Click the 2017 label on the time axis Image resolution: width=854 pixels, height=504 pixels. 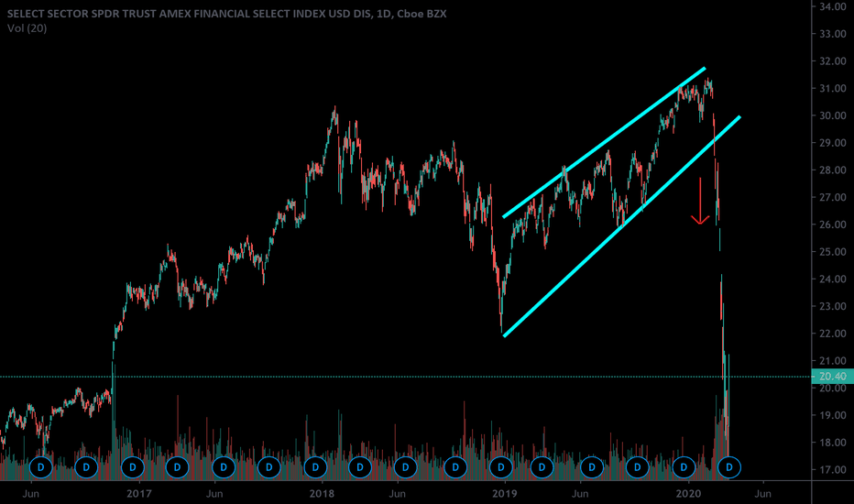(x=138, y=494)
